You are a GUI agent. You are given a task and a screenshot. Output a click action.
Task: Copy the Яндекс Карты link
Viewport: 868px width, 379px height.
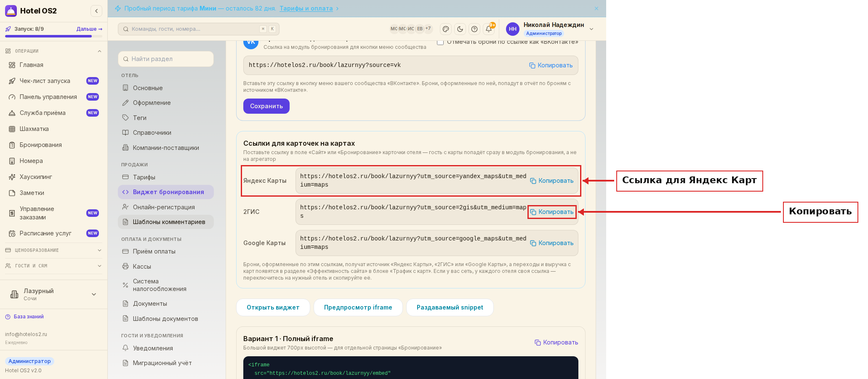[x=552, y=181]
